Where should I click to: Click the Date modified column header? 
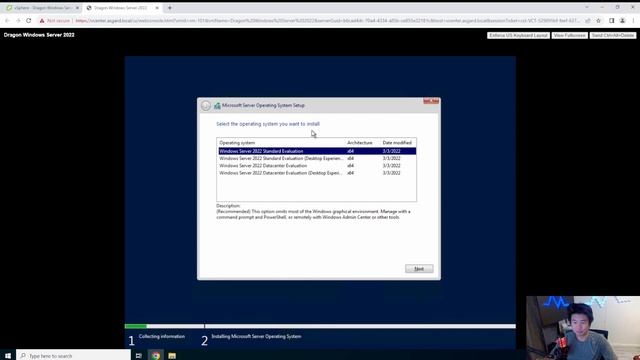(397, 143)
